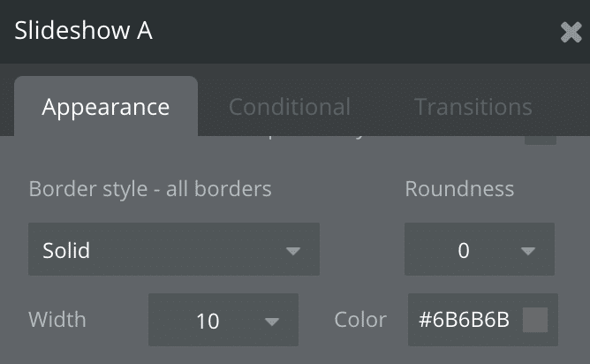This screenshot has width=590, height=364.
Task: Go to the Transitions tab
Action: pos(473,108)
